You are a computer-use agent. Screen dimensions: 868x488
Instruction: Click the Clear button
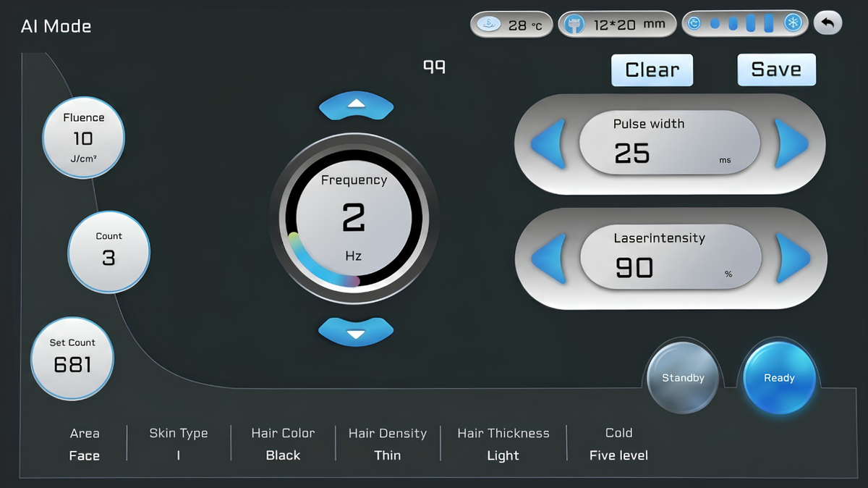click(x=652, y=70)
